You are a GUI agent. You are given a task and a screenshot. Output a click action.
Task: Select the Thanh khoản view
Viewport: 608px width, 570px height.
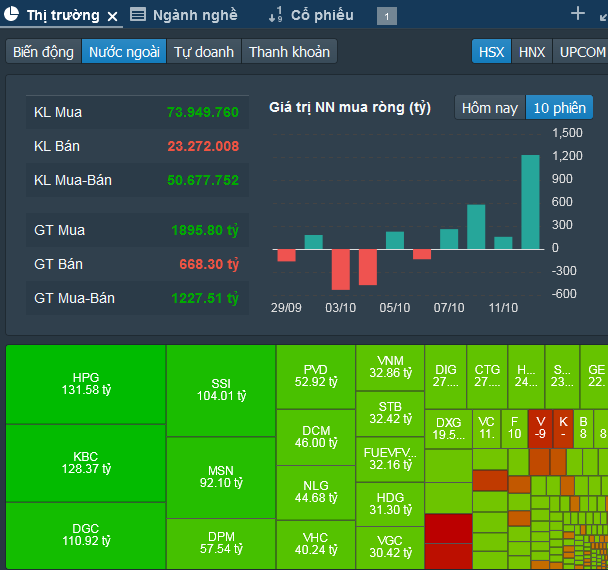[x=288, y=52]
